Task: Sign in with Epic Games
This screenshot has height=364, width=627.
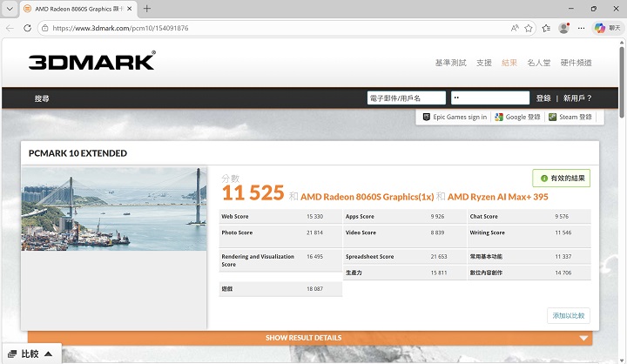Action: tap(455, 117)
